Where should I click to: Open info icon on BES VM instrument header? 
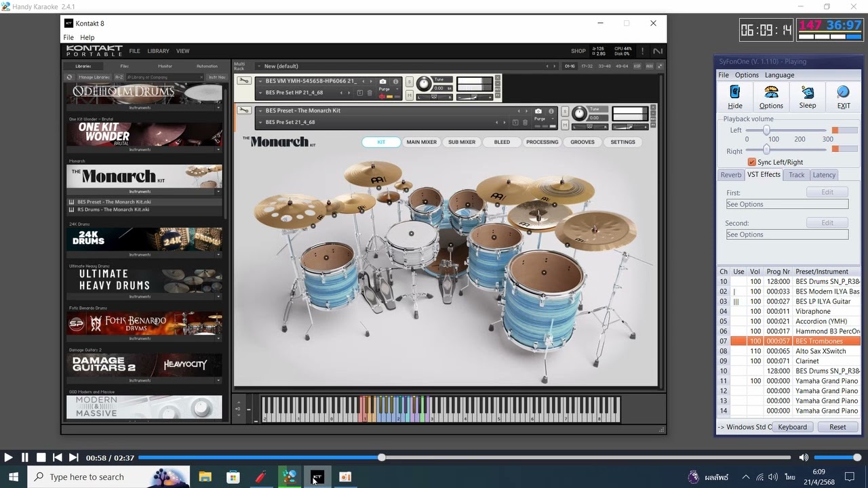click(x=395, y=81)
